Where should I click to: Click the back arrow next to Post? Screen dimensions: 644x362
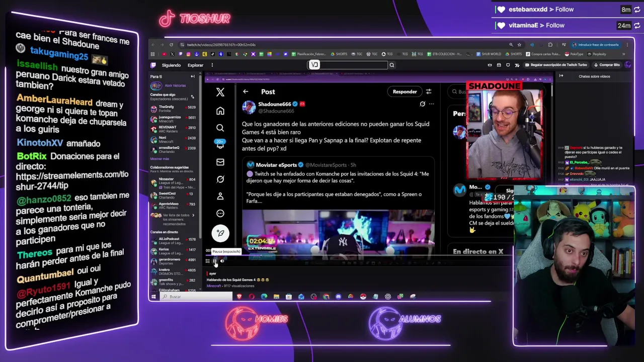(245, 92)
